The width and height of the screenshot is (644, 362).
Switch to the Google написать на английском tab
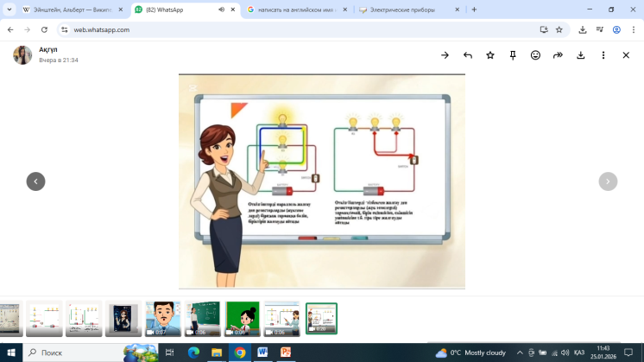pyautogui.click(x=297, y=10)
